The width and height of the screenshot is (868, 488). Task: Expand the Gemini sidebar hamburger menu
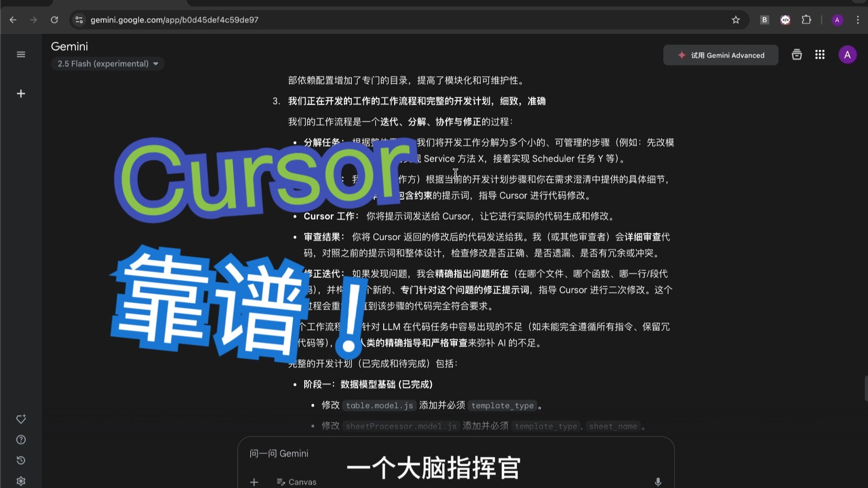21,54
